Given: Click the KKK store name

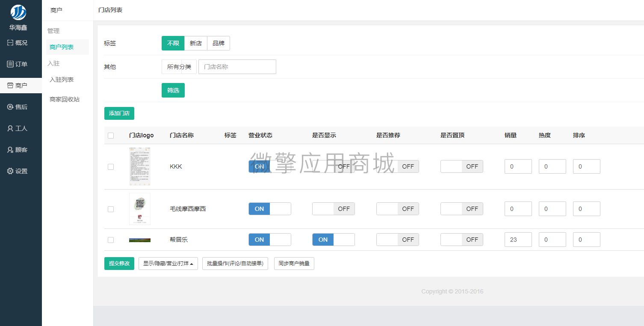Looking at the screenshot, I should (x=176, y=166).
